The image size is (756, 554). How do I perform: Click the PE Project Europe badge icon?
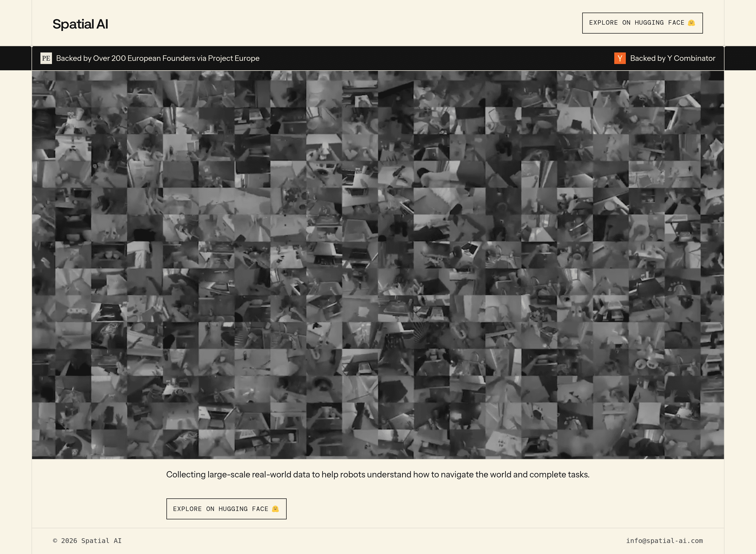pos(46,58)
